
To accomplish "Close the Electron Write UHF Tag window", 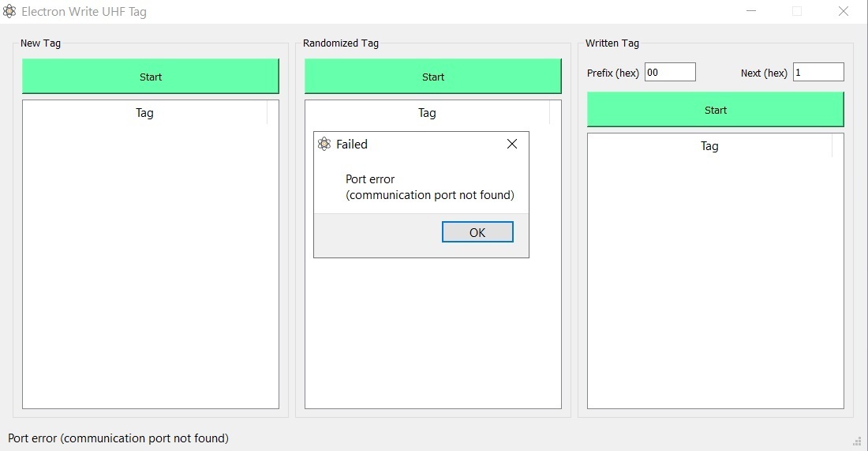I will [844, 11].
